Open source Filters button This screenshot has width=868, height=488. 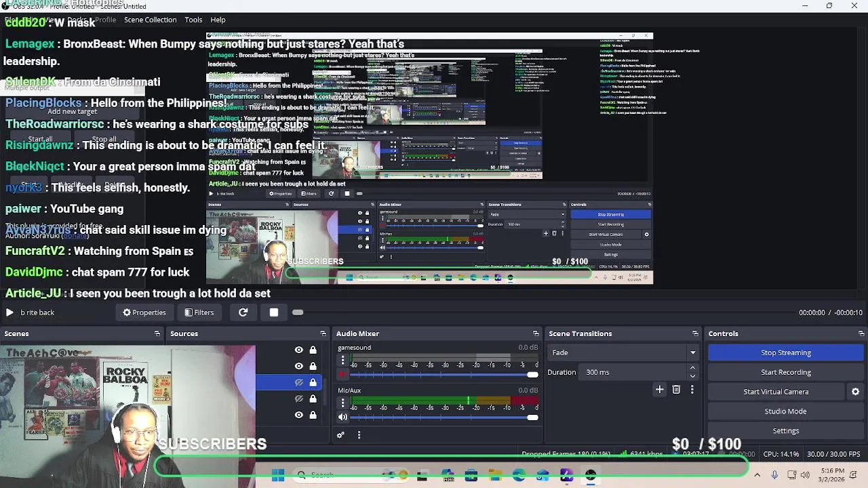tap(199, 312)
